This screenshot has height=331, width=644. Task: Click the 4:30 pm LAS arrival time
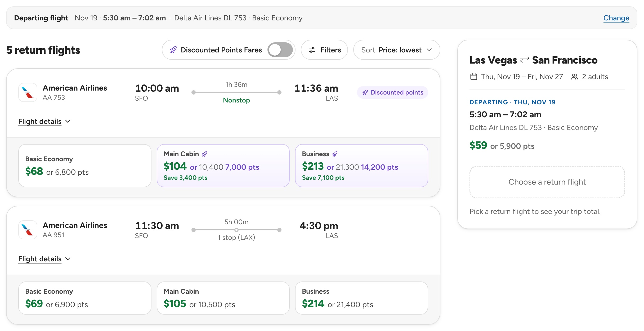(319, 226)
